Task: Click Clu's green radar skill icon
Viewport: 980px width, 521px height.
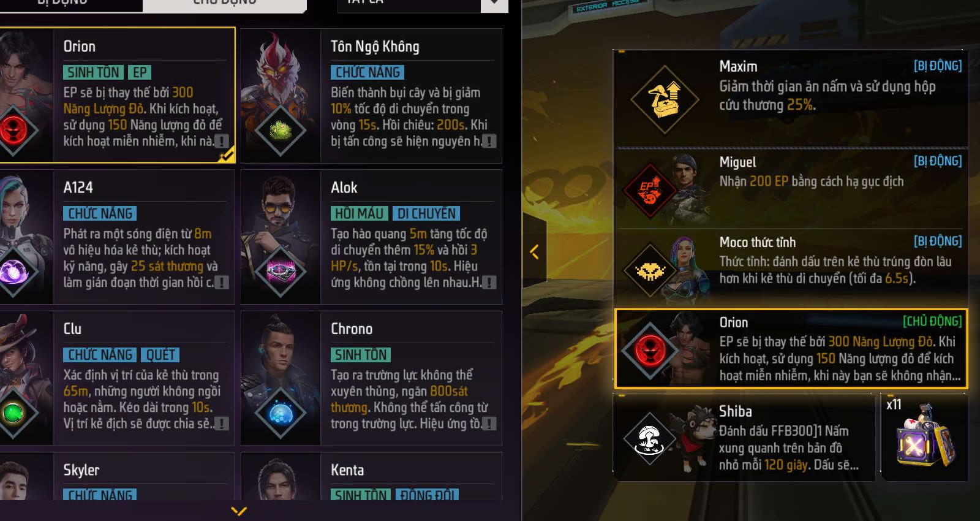Action: 13,413
